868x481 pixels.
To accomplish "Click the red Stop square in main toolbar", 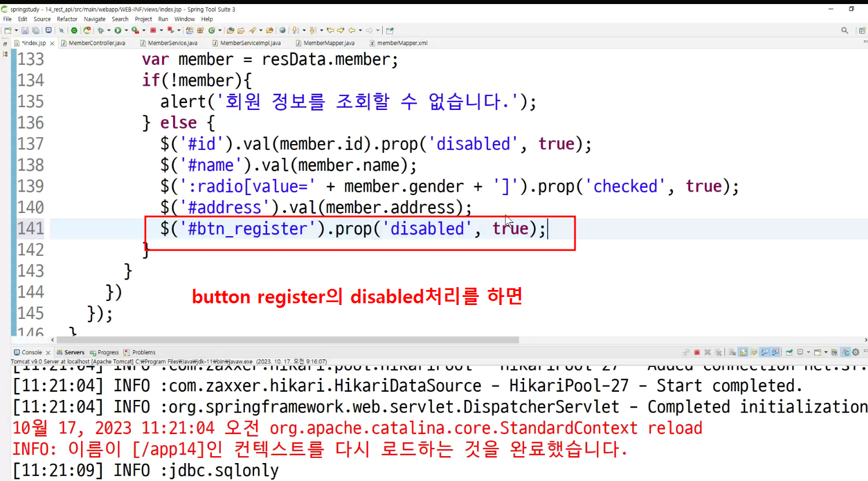I will 153,30.
